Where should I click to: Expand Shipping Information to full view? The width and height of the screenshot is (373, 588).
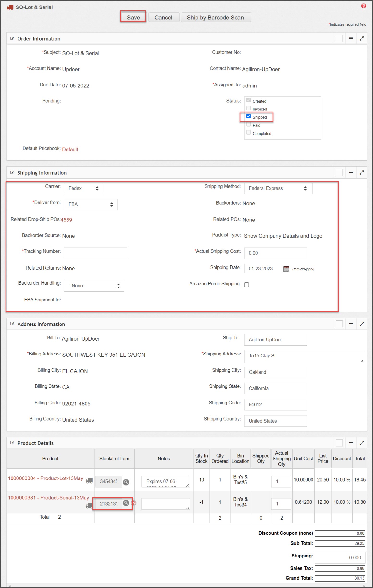pos(361,172)
